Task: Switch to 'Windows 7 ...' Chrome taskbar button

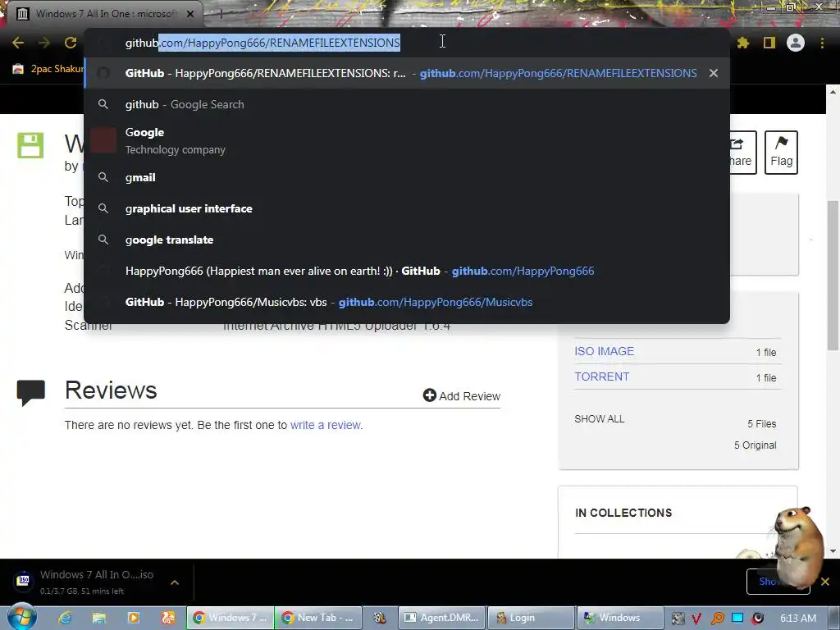Action: [231, 618]
